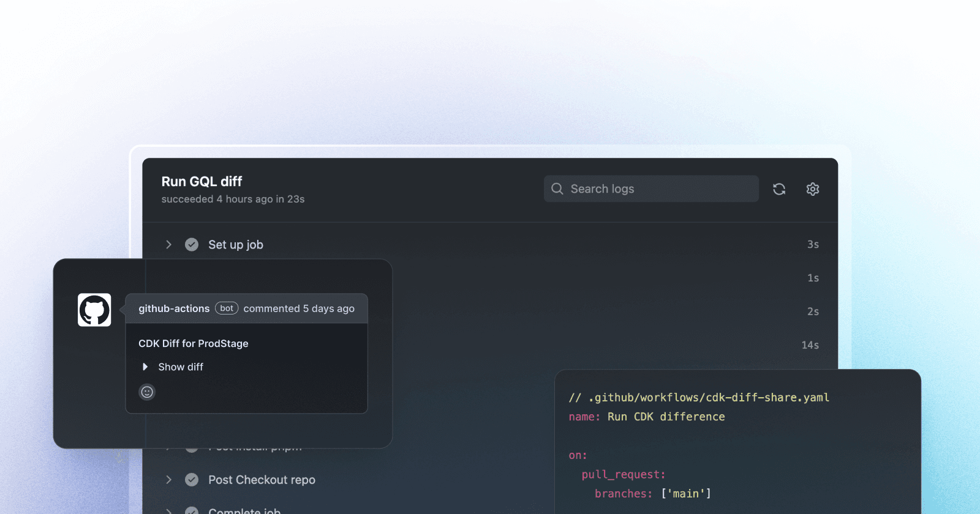This screenshot has height=514, width=980.
Task: Click the 3s duration of Set up job
Action: click(813, 245)
